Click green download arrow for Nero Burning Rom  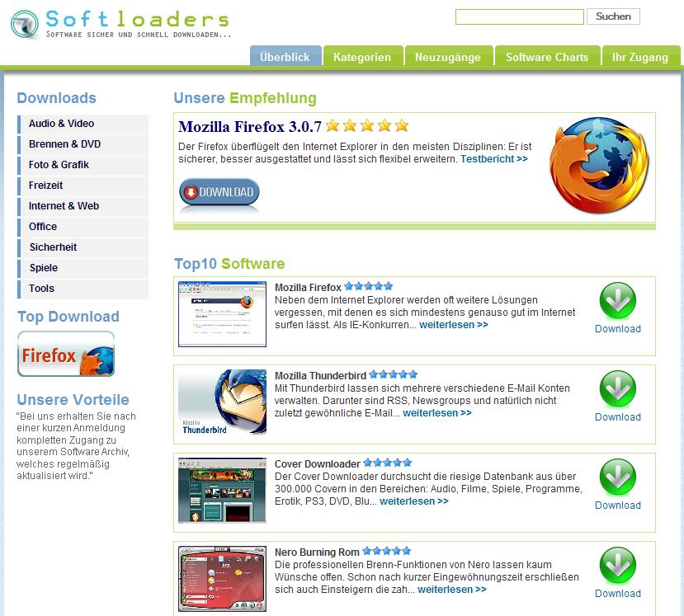coord(618,565)
